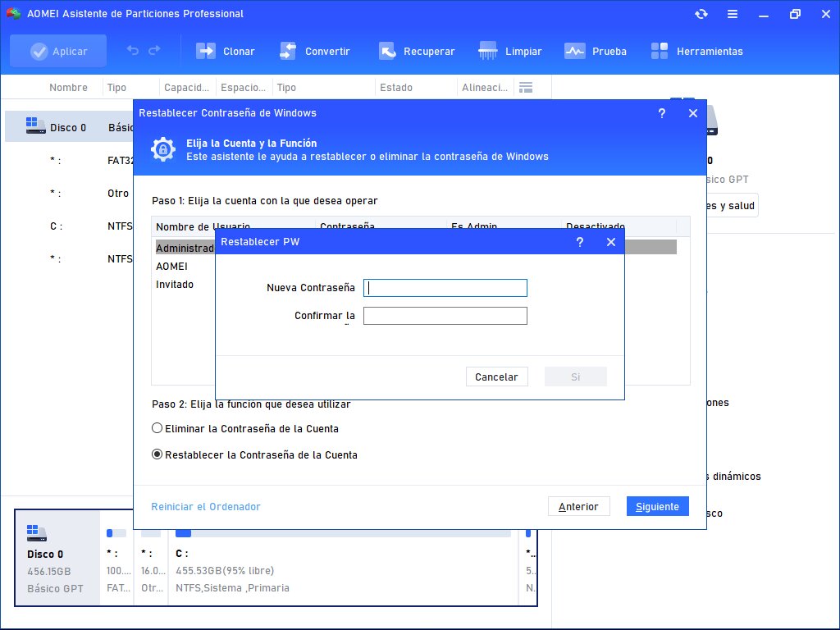Viewport: 840px width, 630px height.
Task: Focus the Confirmar la contraseña field
Action: pos(445,316)
